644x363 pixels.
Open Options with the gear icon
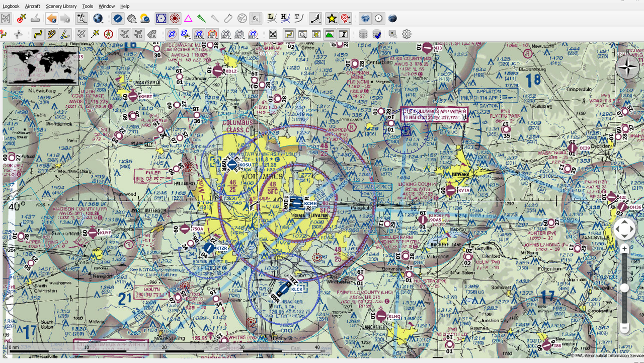[407, 34]
